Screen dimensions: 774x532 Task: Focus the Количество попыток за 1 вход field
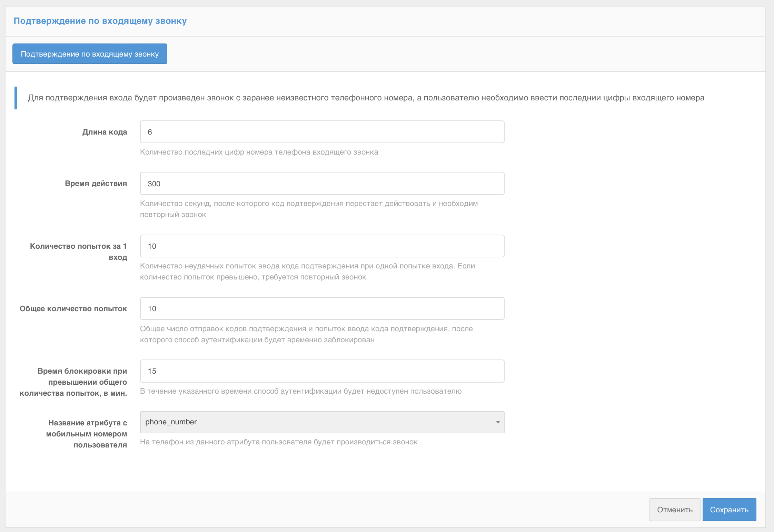(322, 246)
